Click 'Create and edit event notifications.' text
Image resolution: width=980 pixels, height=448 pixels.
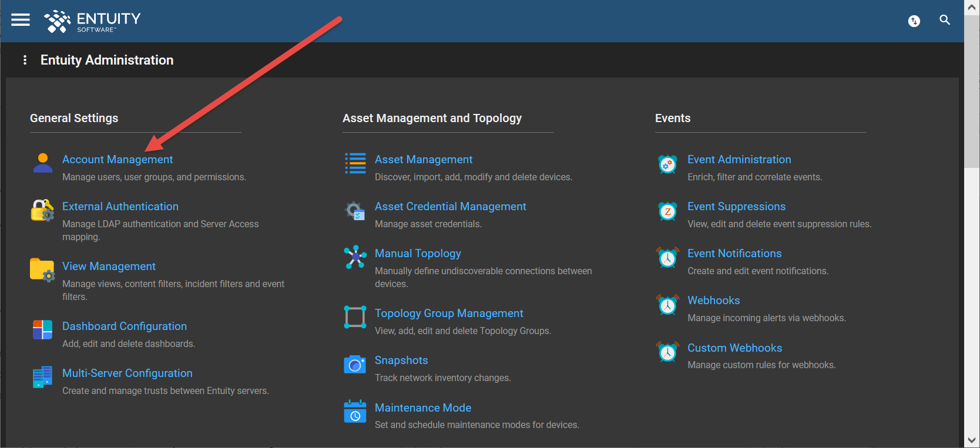pyautogui.click(x=758, y=271)
